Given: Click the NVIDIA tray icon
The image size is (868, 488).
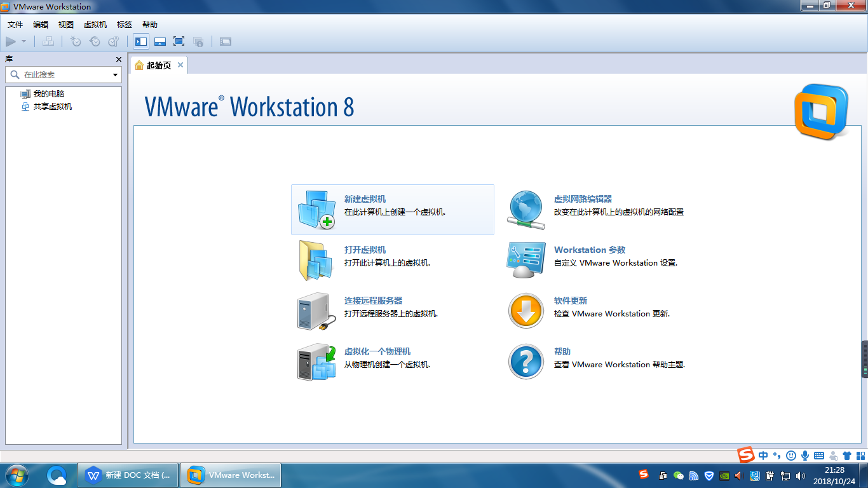Looking at the screenshot, I should point(724,475).
